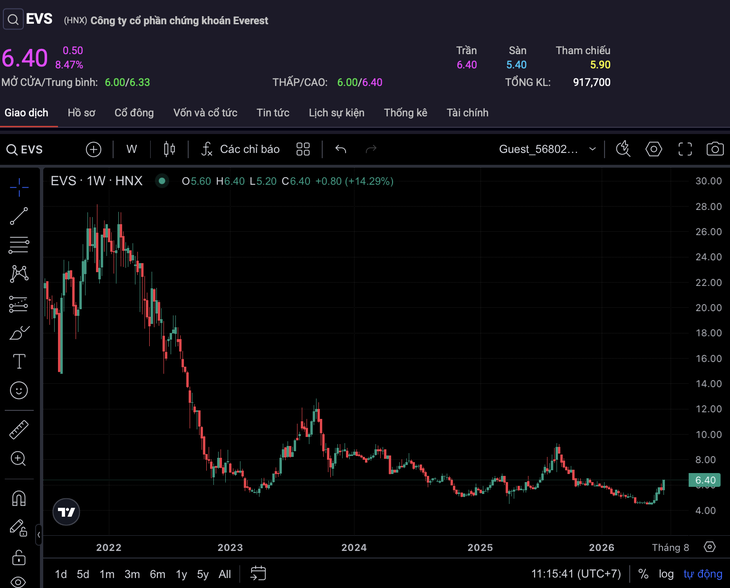Set chart range to 1y
Viewport: 730px width, 588px height.
pos(182,574)
